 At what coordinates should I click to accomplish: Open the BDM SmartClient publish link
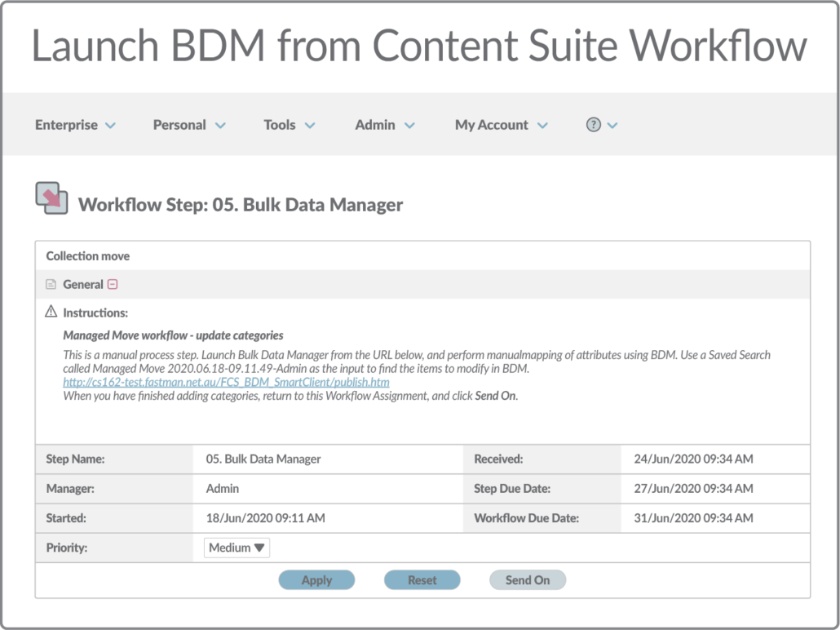click(x=226, y=382)
